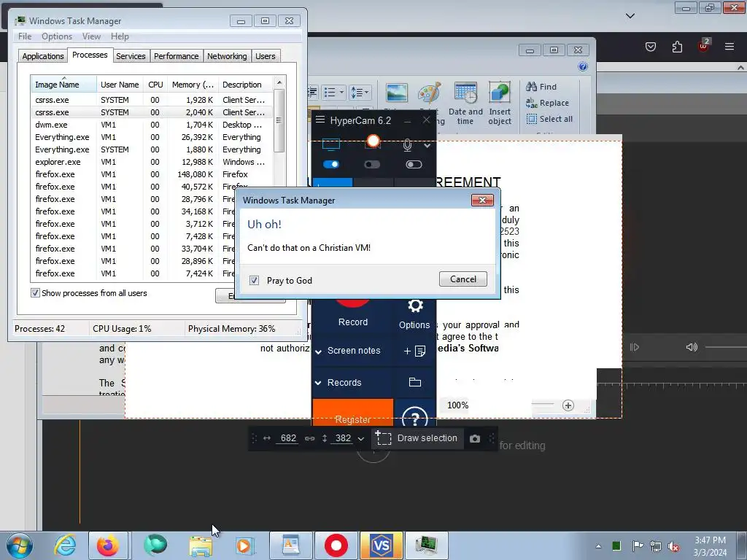747x560 pixels.
Task: Close the Uh oh Task Manager dialog
Action: (x=482, y=200)
